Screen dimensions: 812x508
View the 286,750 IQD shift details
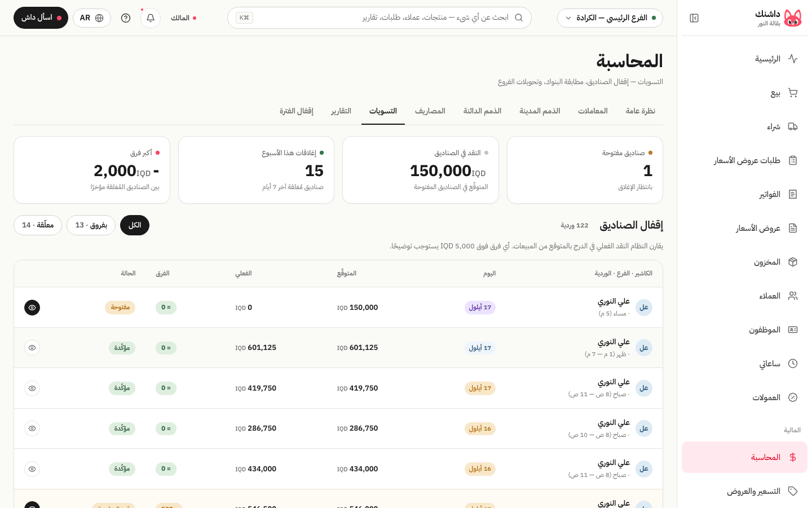32,428
